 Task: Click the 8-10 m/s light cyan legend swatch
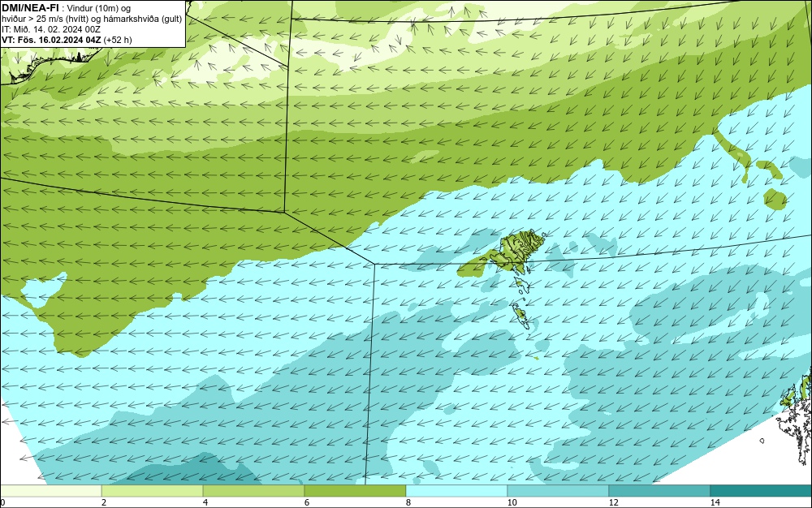click(x=456, y=491)
